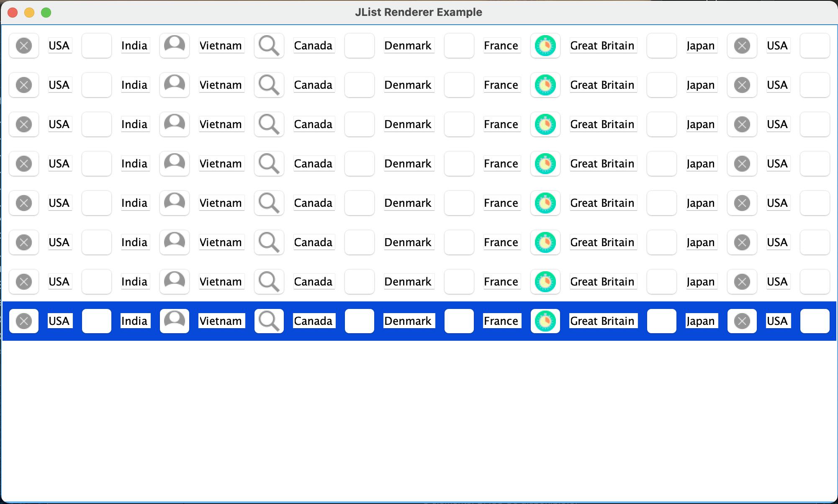Select the Denmark item in the fourth row

(409, 163)
